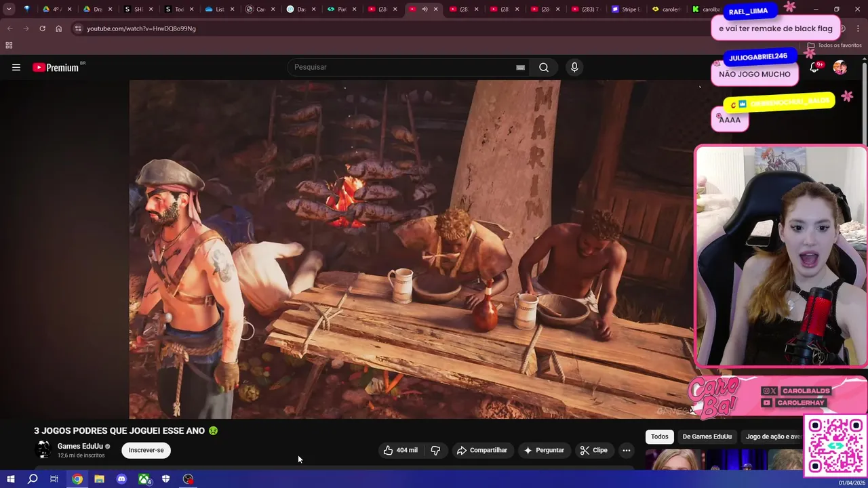Like the video with thumbs-up 404 mil
This screenshot has width=868, height=488.
pos(400,450)
